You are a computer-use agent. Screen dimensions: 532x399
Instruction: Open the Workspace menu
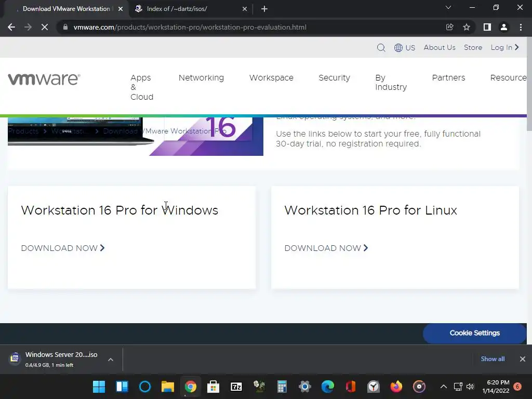pos(271,78)
